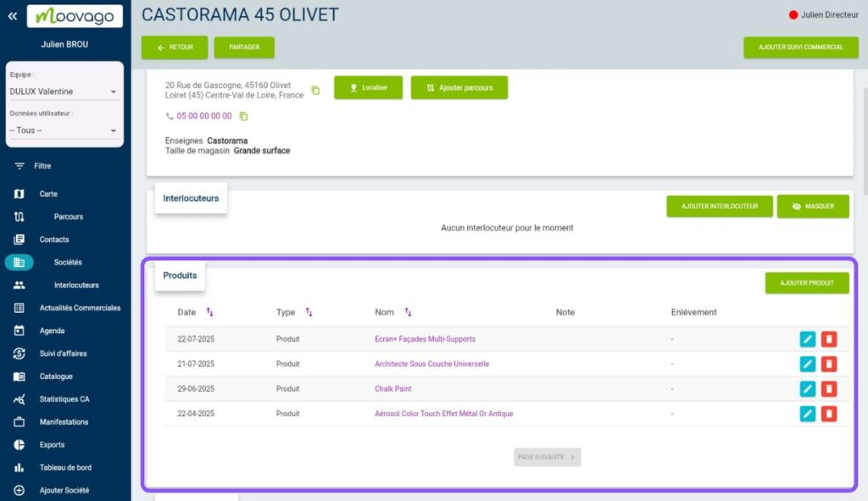The height and width of the screenshot is (501, 868).
Task: Open the Exports pie chart icon
Action: (19, 444)
